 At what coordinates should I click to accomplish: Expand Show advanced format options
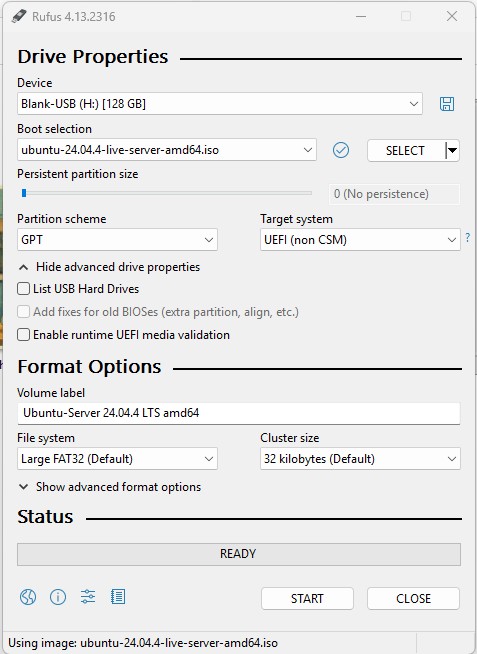110,487
